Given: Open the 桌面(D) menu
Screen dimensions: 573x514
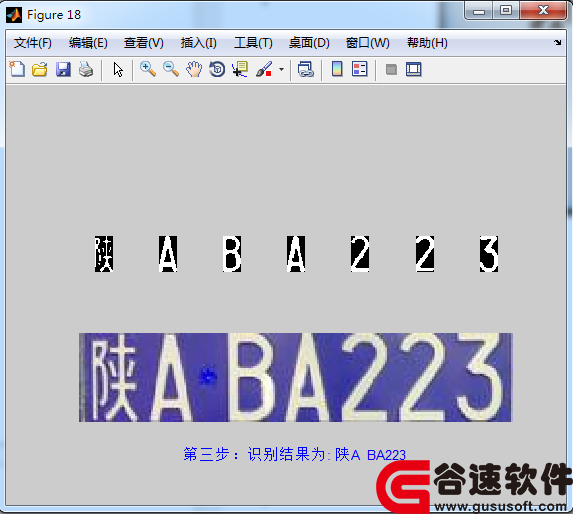Looking at the screenshot, I should 309,43.
